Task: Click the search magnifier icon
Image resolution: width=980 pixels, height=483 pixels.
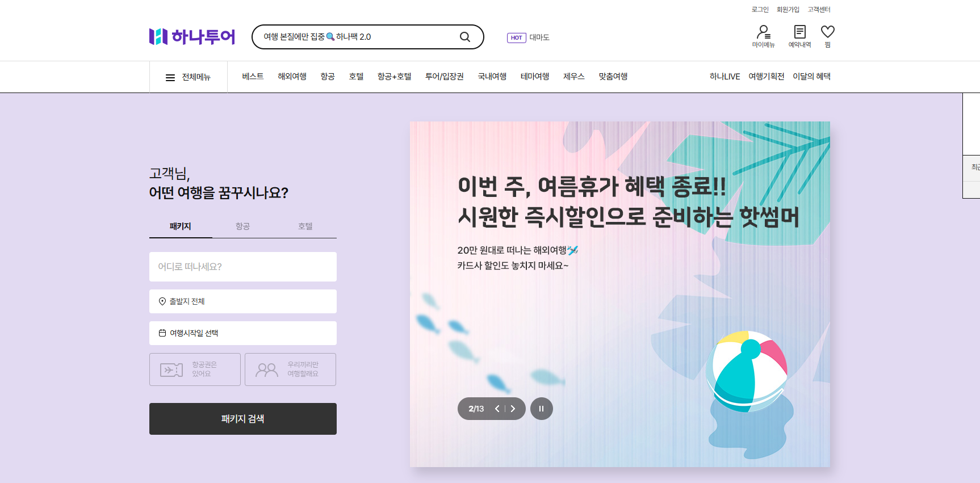Action: pyautogui.click(x=464, y=37)
